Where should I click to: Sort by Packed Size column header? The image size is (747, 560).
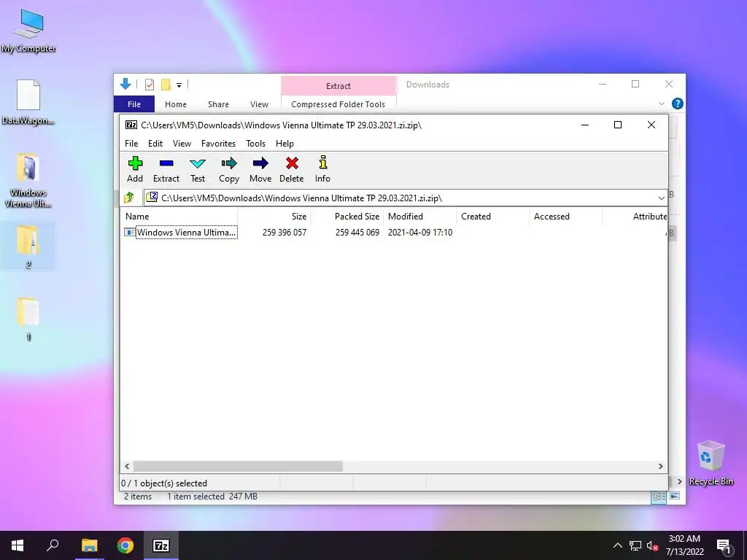347,216
